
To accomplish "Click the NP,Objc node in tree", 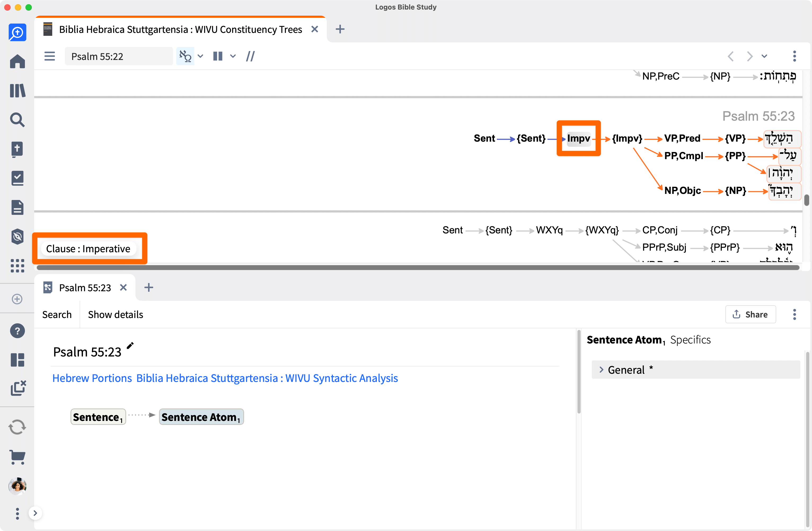I will [683, 190].
